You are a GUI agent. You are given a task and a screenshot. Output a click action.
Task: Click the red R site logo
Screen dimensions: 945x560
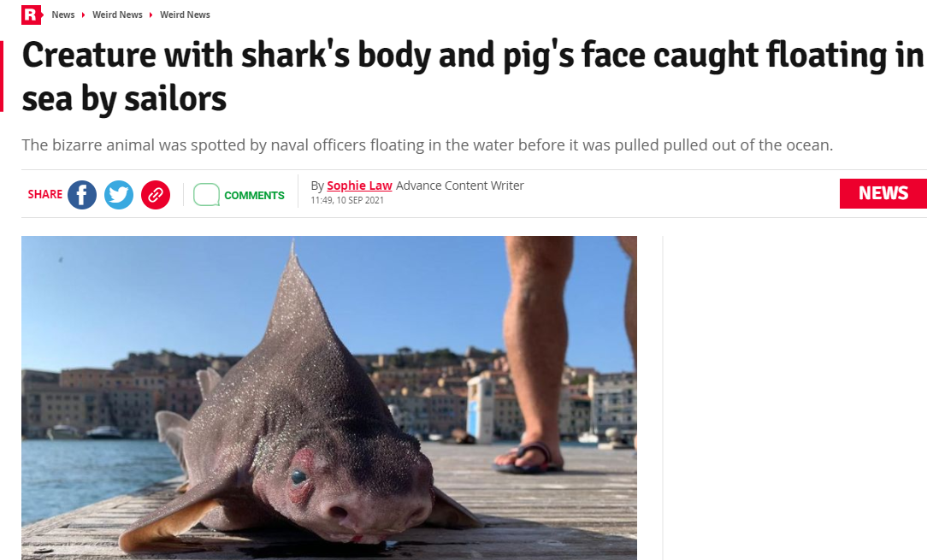(x=32, y=15)
